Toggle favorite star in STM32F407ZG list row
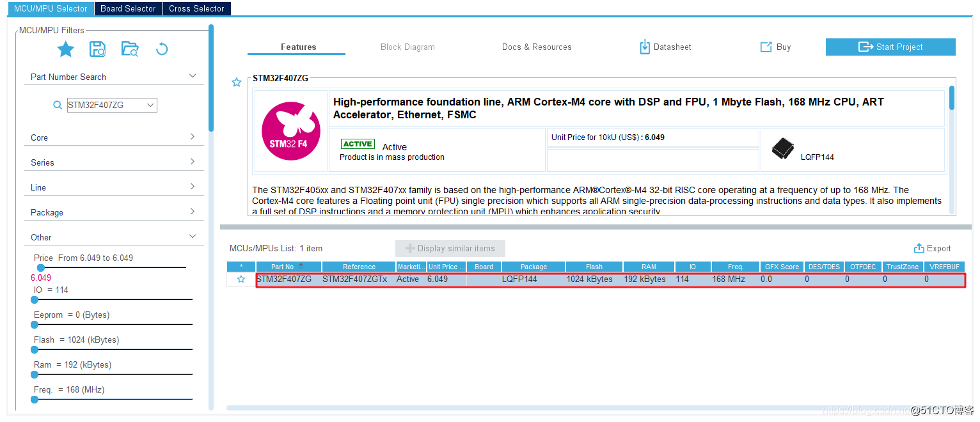980x422 pixels. tap(241, 279)
